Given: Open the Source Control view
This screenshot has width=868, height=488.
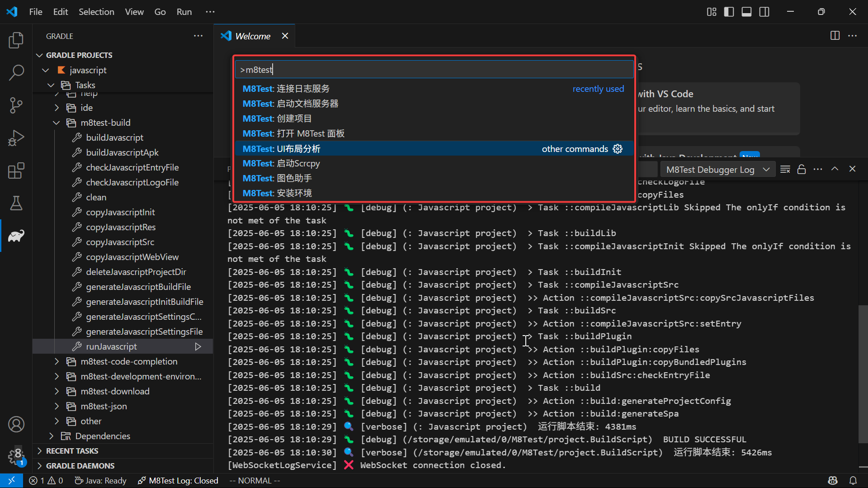Looking at the screenshot, I should coord(16,105).
